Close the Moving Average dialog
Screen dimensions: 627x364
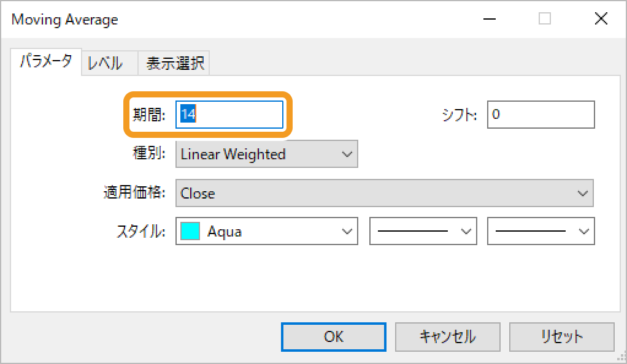(x=601, y=19)
